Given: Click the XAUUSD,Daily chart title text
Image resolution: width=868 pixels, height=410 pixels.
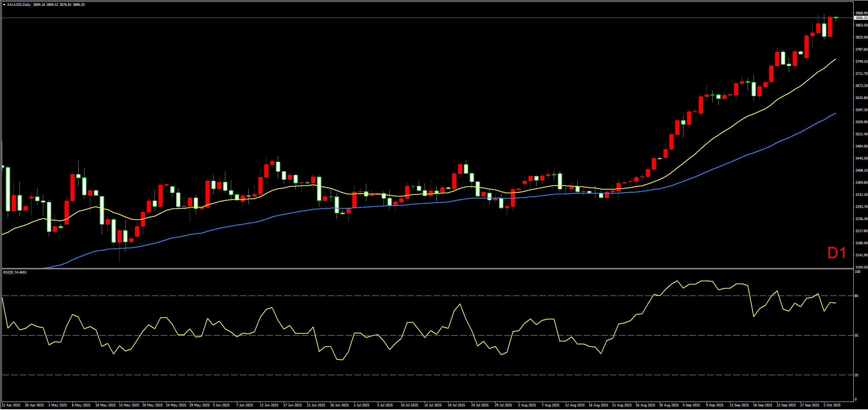Looking at the screenshot, I should [19, 5].
